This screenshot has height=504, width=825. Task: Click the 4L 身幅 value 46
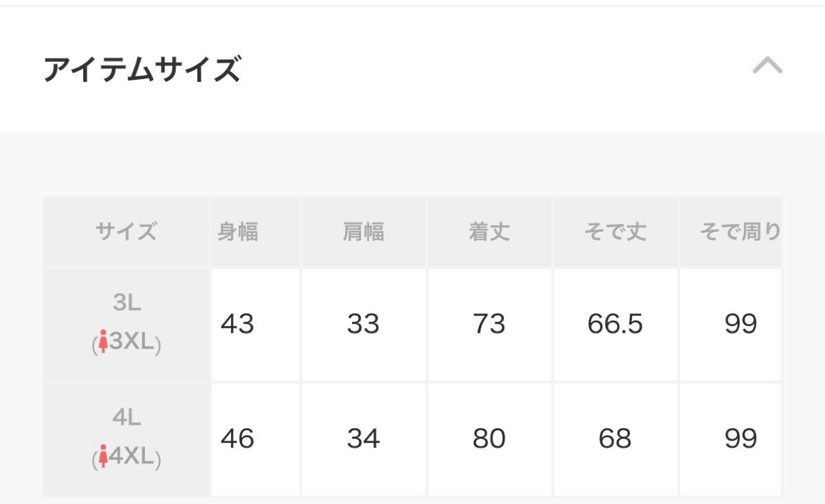237,439
